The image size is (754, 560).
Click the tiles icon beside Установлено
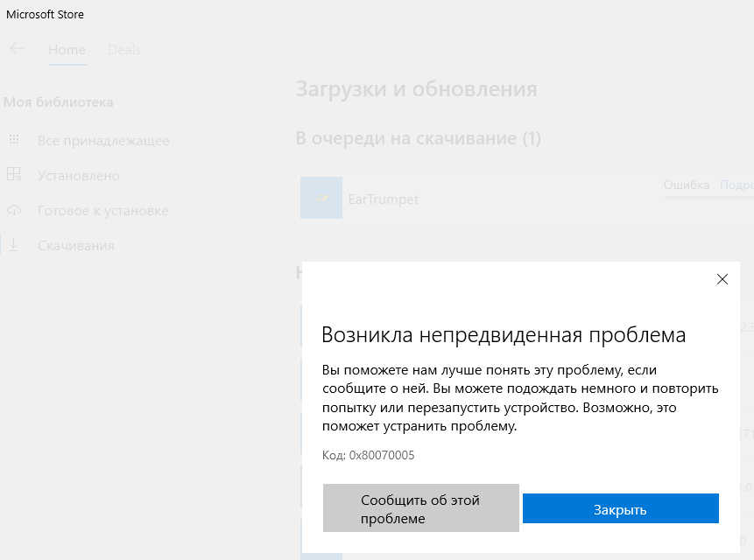[x=14, y=174]
